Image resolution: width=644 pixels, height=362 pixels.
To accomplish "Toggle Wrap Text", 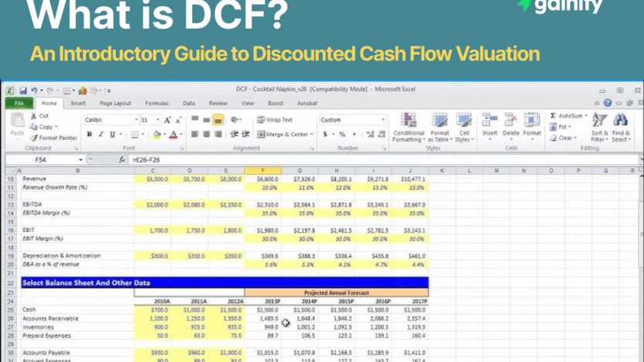I will click(x=274, y=120).
